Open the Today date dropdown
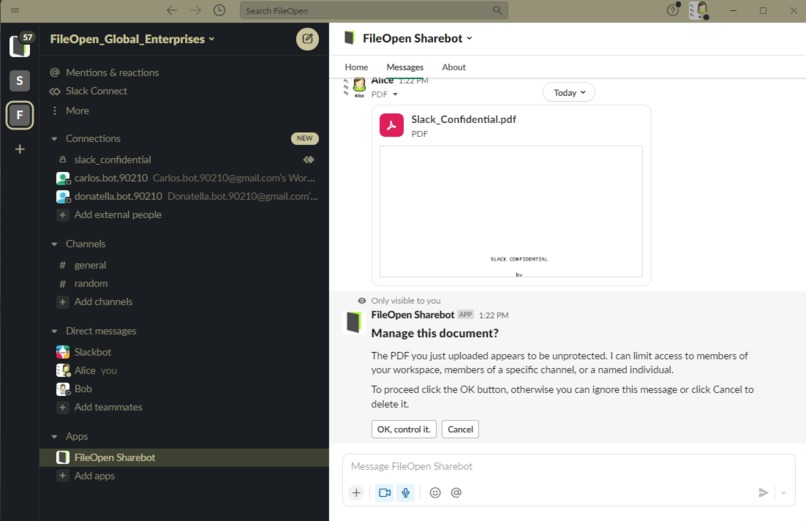The height and width of the screenshot is (521, 806). pyautogui.click(x=569, y=92)
